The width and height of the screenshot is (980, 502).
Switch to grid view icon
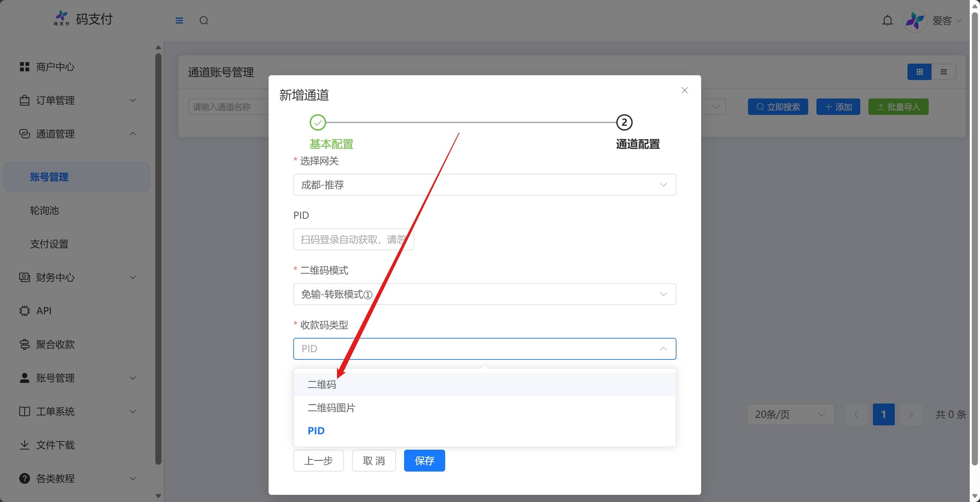(x=919, y=72)
